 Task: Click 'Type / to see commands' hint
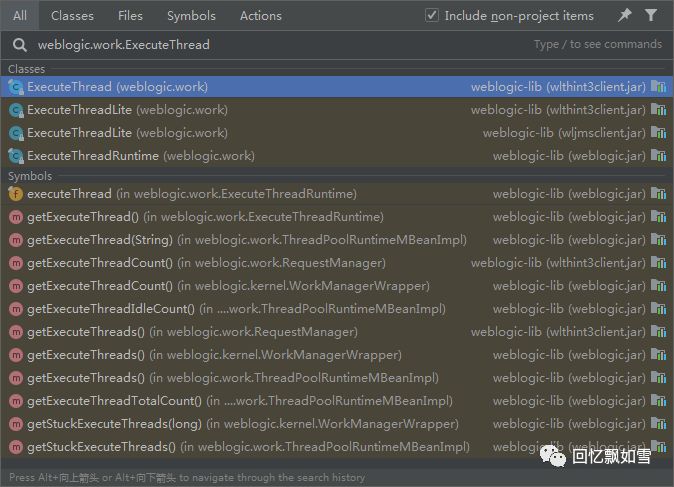click(598, 44)
